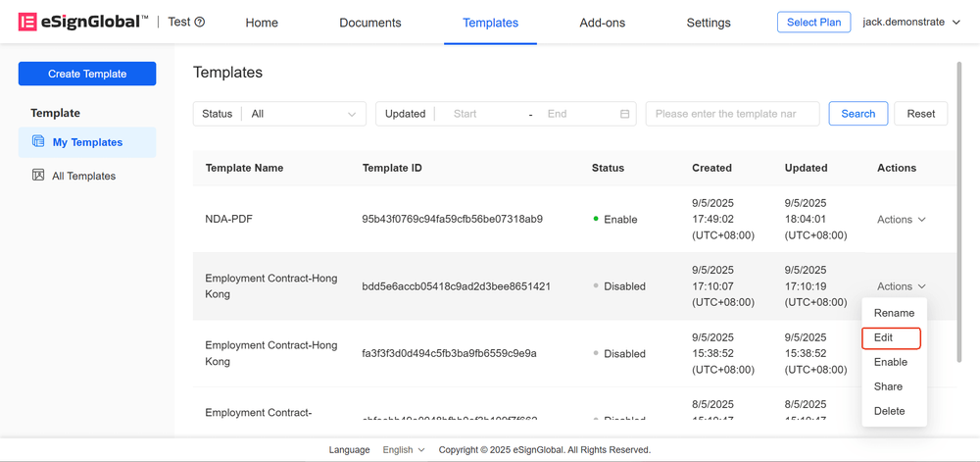
Task: Click the All Templates sidebar icon
Action: pos(38,176)
